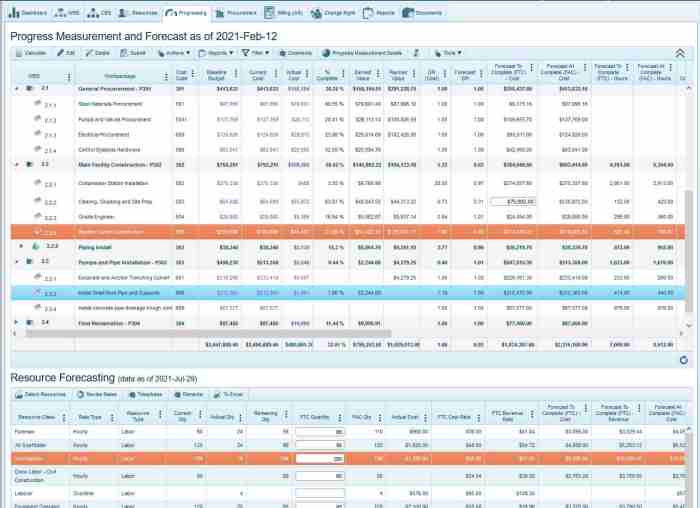Collapse the progress panel using double chevron
This screenshot has width=700, height=508.
(x=680, y=53)
